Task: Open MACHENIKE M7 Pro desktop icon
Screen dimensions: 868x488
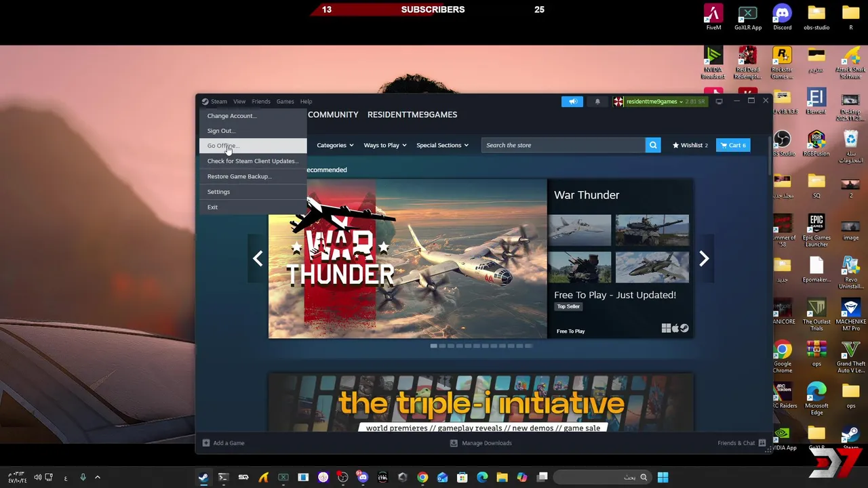Action: [x=850, y=314]
